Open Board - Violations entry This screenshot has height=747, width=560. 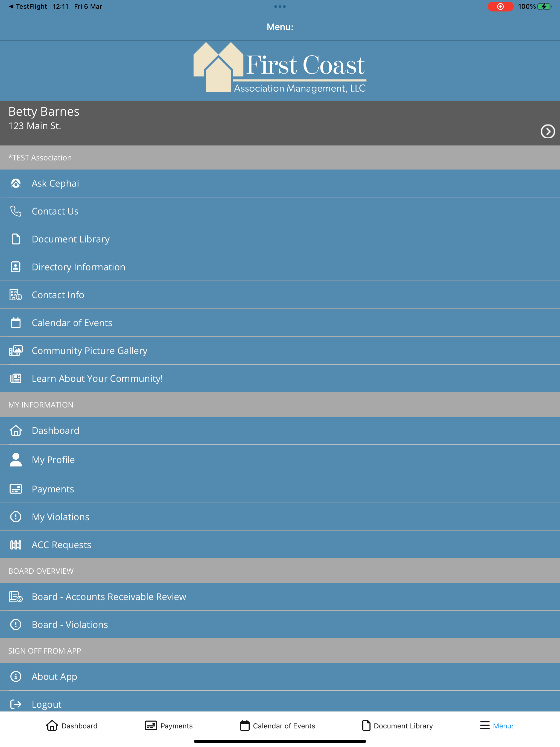pos(280,625)
